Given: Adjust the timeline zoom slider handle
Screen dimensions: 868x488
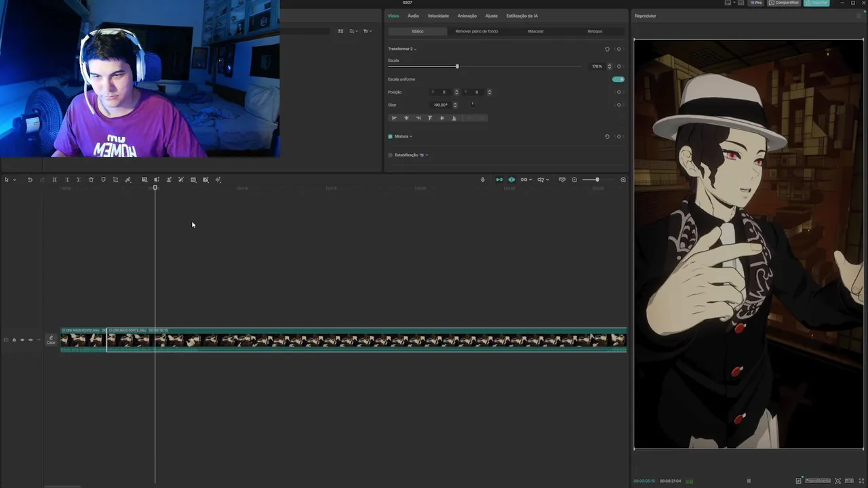Looking at the screenshot, I should (597, 180).
